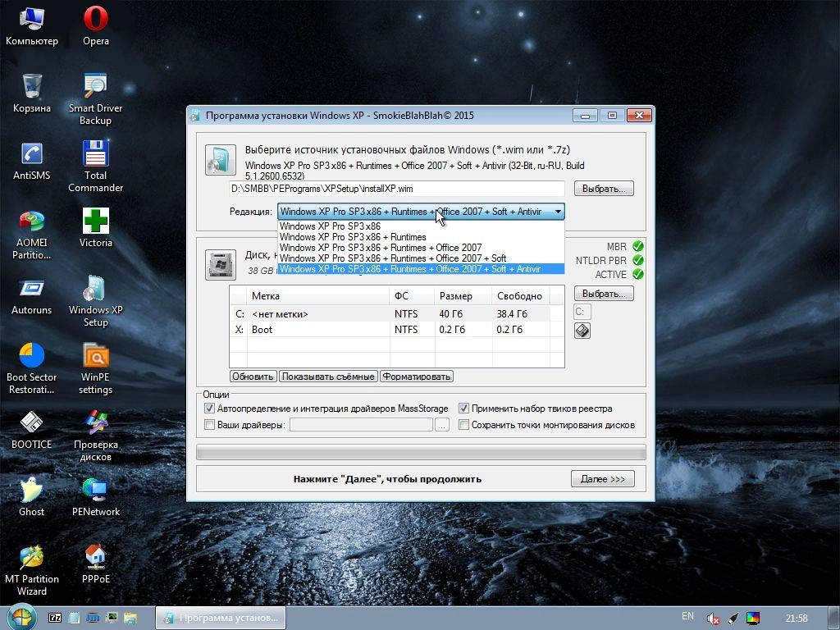
Task: Click Далее >>> to continue
Action: pyautogui.click(x=603, y=479)
